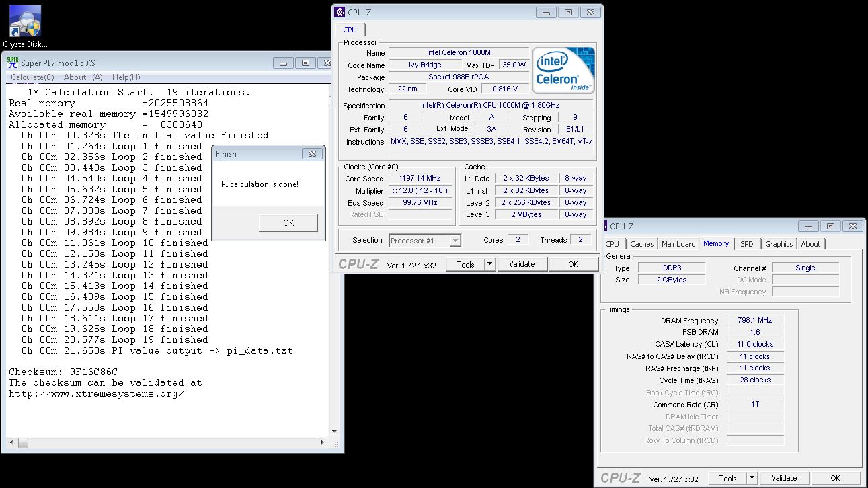Viewport: 868px width, 488px height.
Task: Expand Tools dropdown arrow in processor CPU-Z window
Action: pyautogui.click(x=489, y=264)
